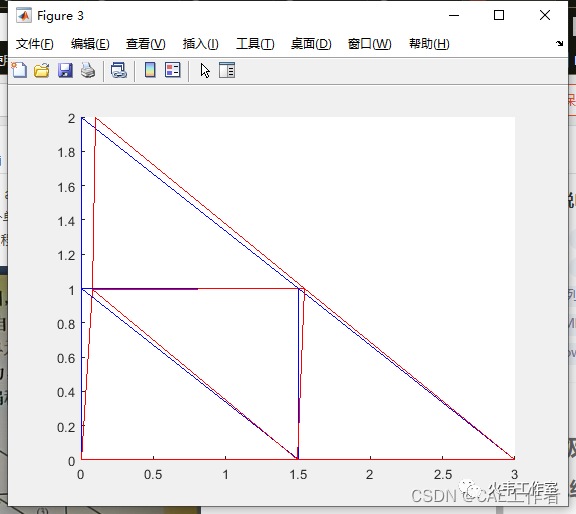576x514 pixels.
Task: Open the 编辑(E) menu
Action: pyautogui.click(x=90, y=44)
